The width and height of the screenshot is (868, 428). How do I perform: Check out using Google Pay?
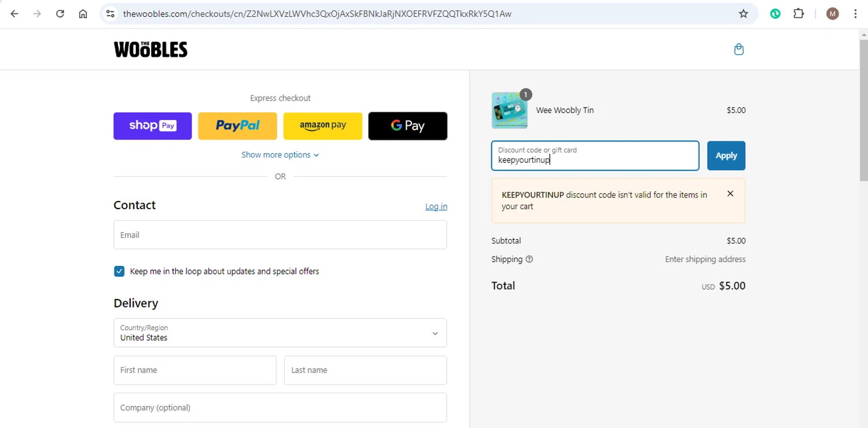coord(407,126)
